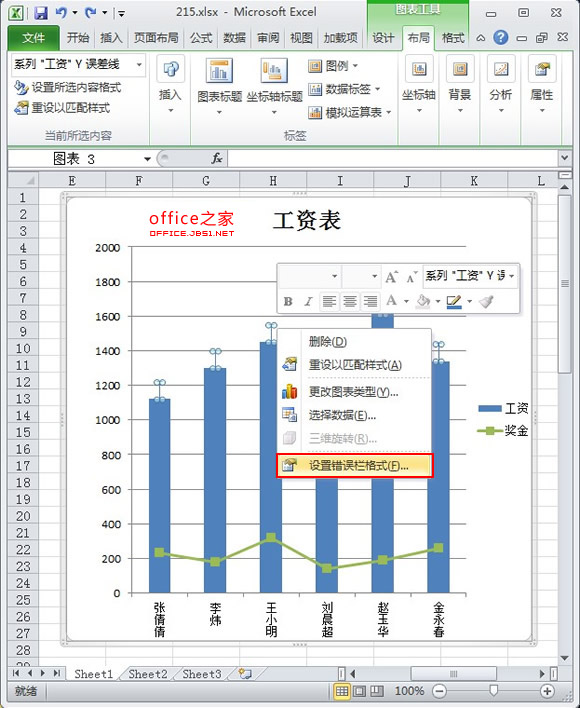
Task: Click the Italic button in mini toolbar
Action: (308, 301)
